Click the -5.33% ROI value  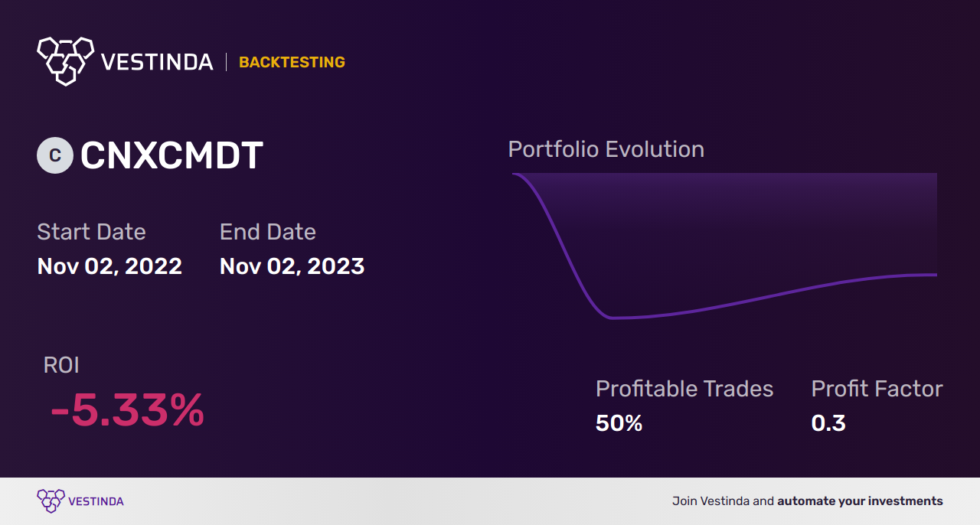127,411
